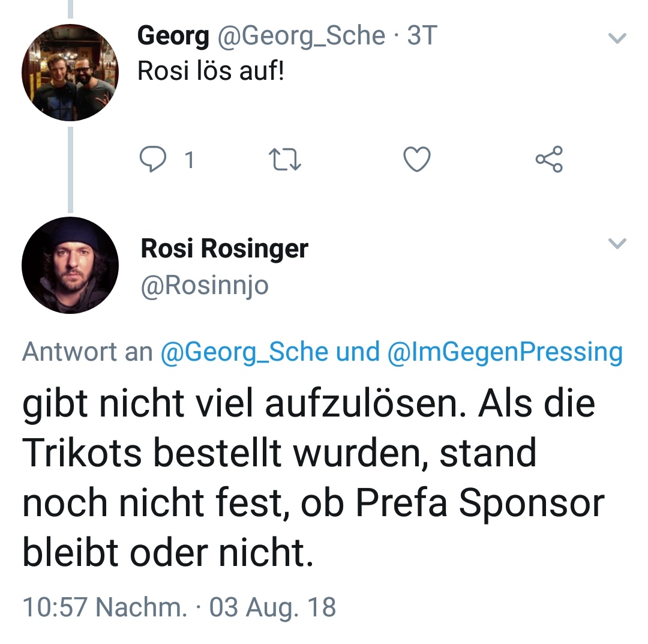Like Georg's tweet with the heart icon

416,160
